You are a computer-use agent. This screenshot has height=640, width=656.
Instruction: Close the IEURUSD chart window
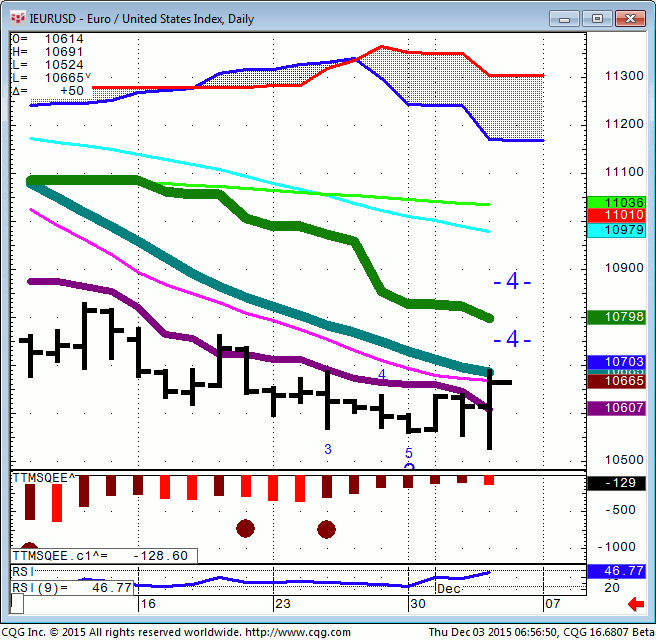[630, 19]
